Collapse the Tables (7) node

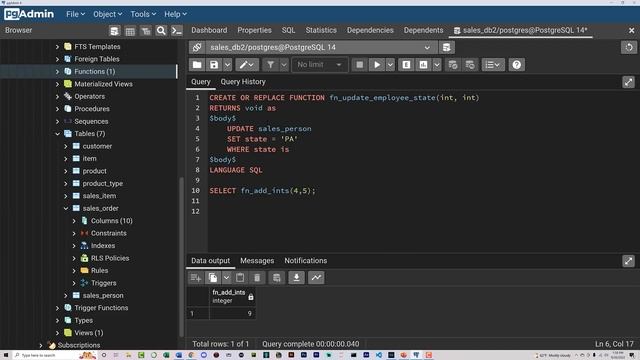pyautogui.click(x=57, y=134)
